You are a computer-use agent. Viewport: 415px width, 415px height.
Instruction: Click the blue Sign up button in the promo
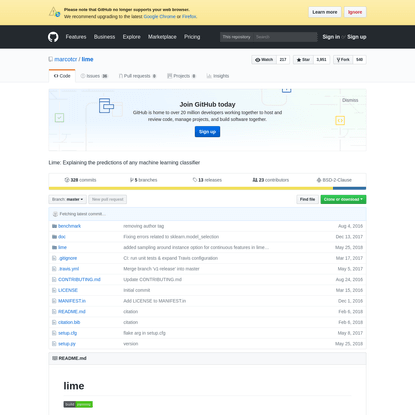(x=207, y=132)
